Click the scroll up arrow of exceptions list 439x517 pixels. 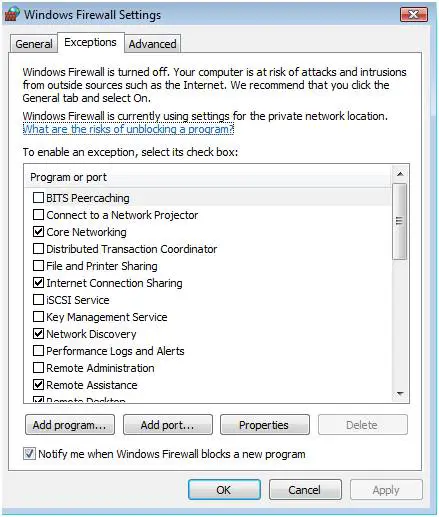(400, 174)
